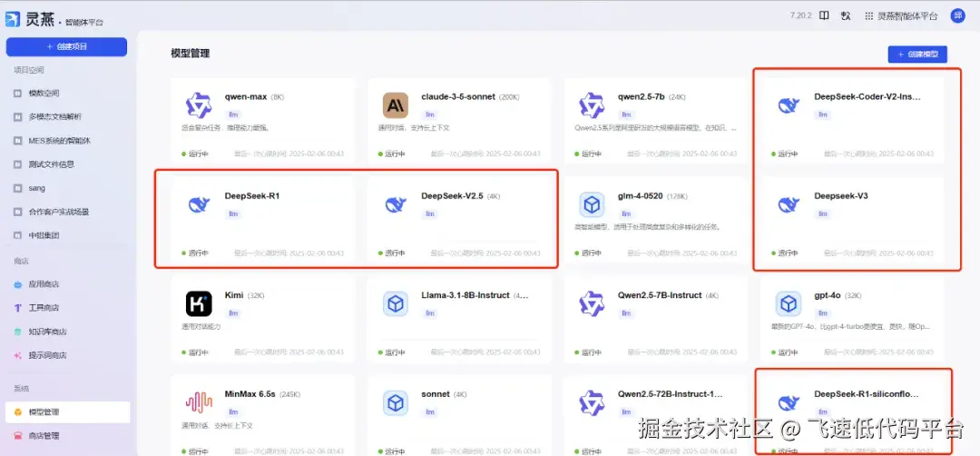Click the claude-3-5-sonnet model logo
Viewport: 980px width, 456px height.
click(396, 105)
